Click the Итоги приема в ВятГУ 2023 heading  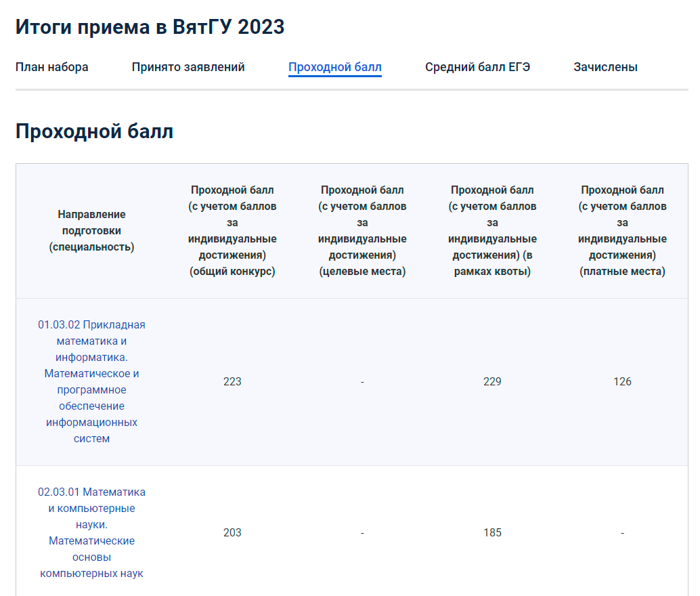pyautogui.click(x=150, y=27)
